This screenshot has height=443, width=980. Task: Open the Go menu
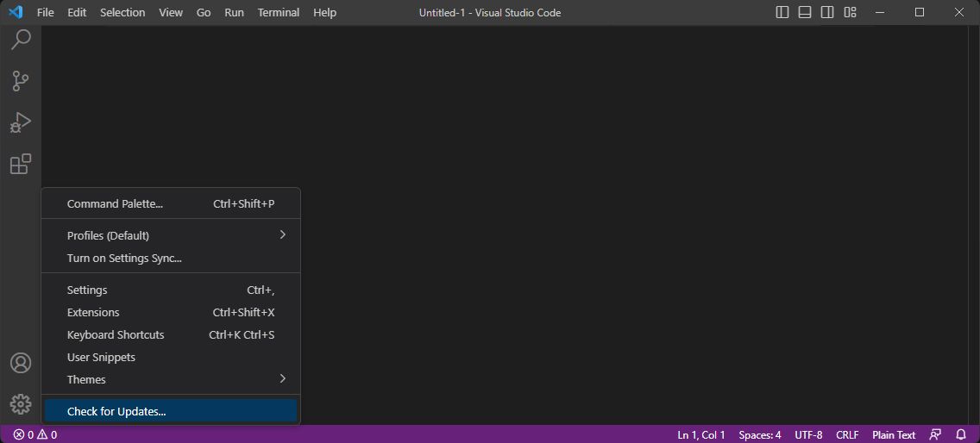(x=204, y=12)
